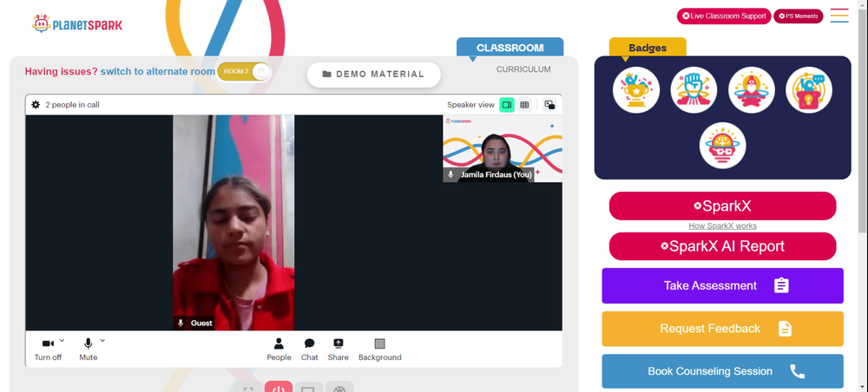Click Live Classroom Support button

(724, 16)
